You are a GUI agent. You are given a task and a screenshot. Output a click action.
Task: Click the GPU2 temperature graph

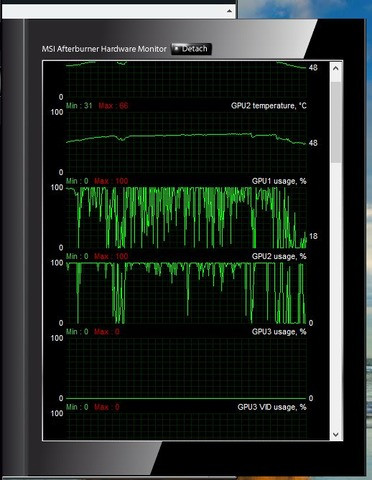tap(186, 142)
